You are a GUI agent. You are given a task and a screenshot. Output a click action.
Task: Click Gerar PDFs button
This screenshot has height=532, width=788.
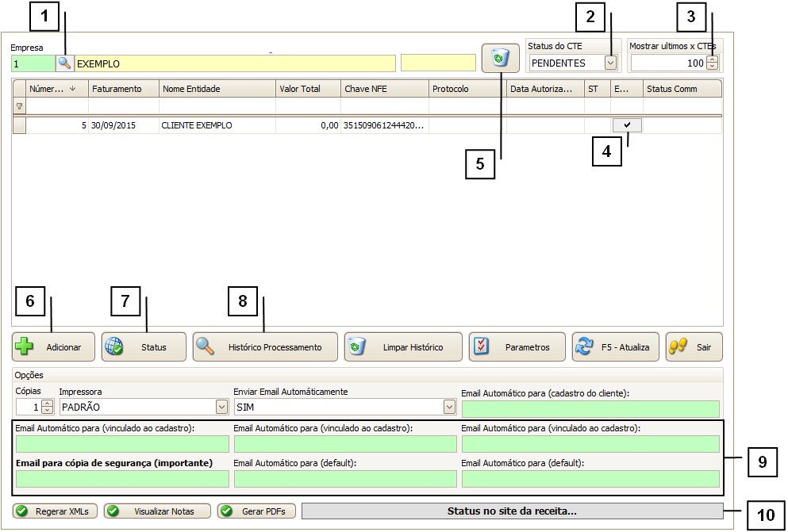256,511
